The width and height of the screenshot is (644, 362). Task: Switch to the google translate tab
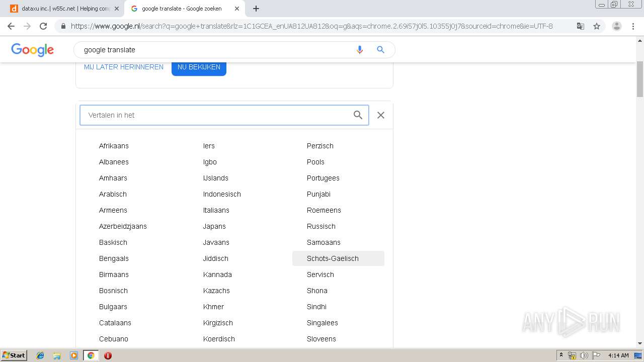pyautogui.click(x=184, y=9)
